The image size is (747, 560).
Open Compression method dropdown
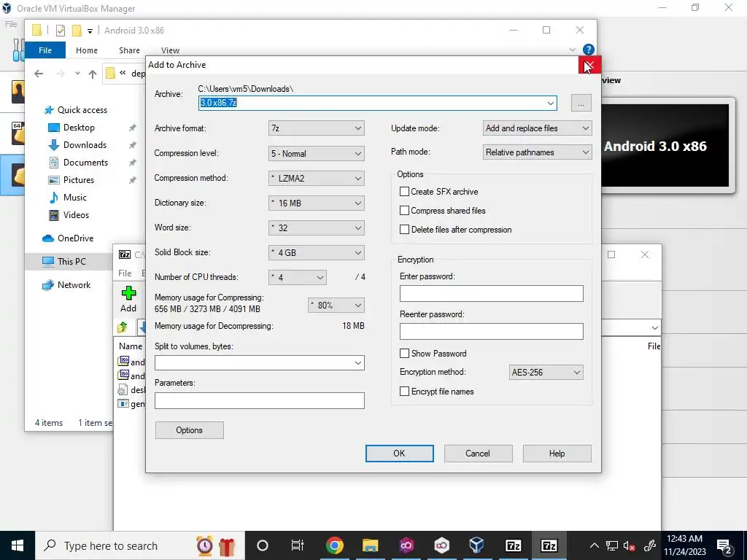coord(317,178)
